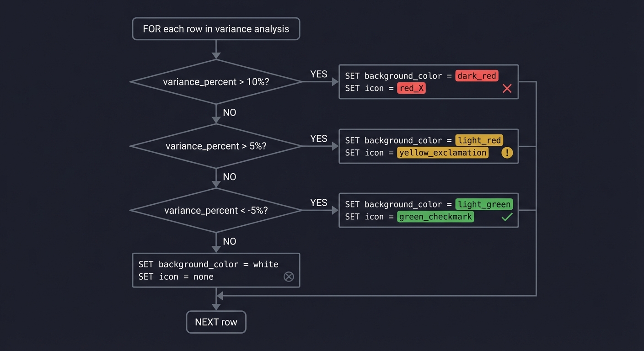644x351 pixels.
Task: Collapse the YES branch of the -5% check
Action: point(318,203)
